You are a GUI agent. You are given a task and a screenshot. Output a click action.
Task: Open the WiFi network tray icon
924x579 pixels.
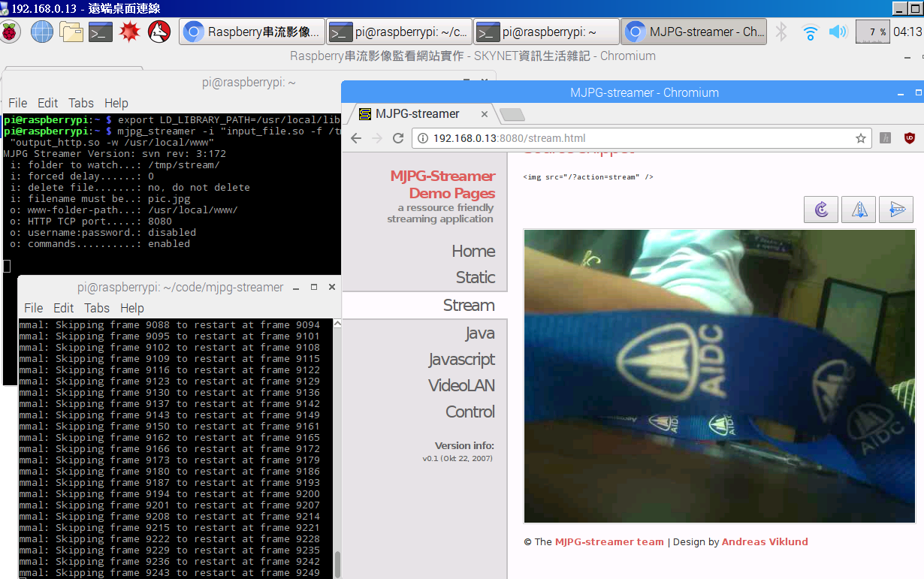point(810,32)
